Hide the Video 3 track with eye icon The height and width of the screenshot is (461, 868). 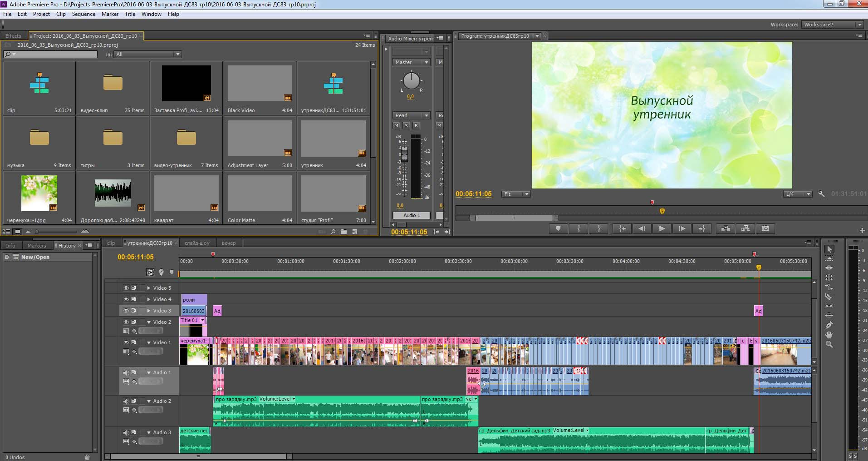click(x=126, y=311)
